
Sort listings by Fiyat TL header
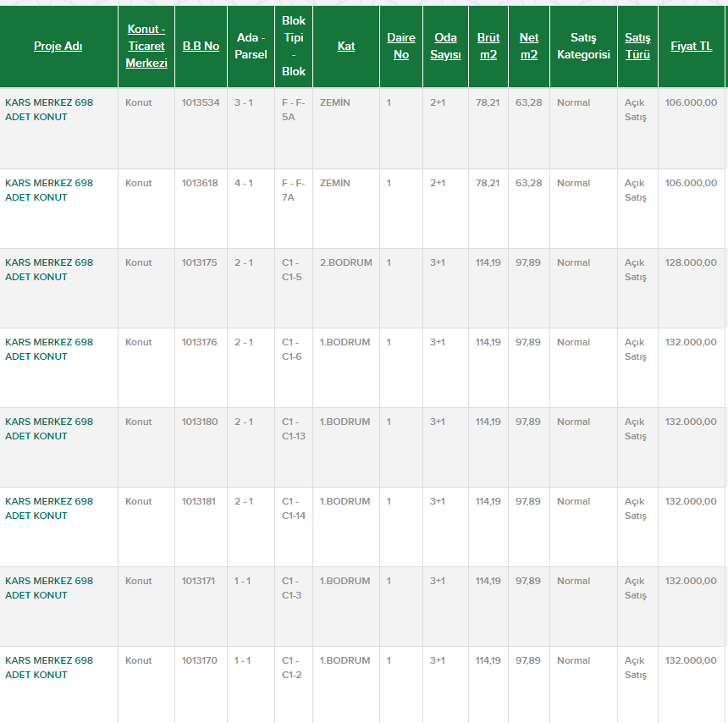(x=691, y=46)
